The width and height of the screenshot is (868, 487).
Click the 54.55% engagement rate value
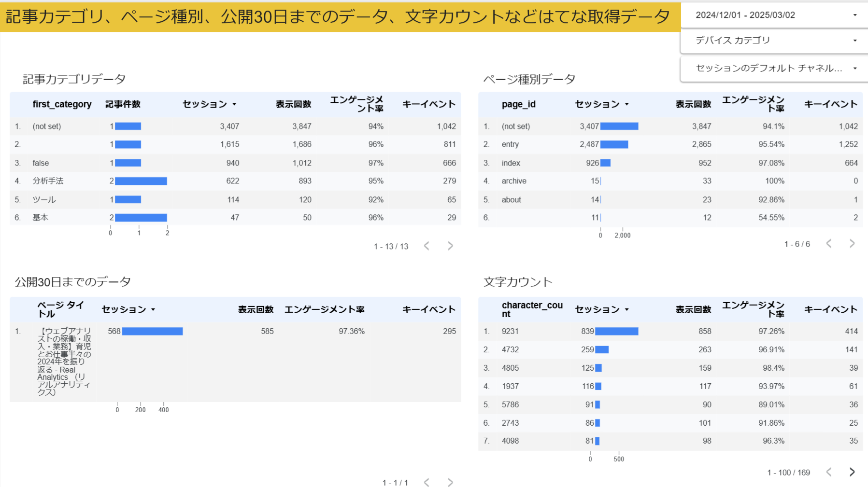[771, 218]
